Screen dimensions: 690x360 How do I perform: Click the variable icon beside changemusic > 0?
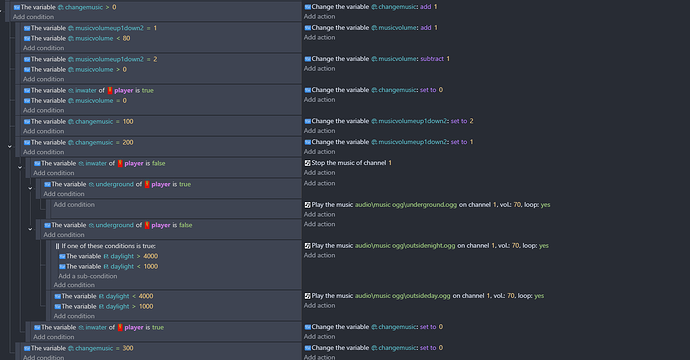tap(17, 7)
